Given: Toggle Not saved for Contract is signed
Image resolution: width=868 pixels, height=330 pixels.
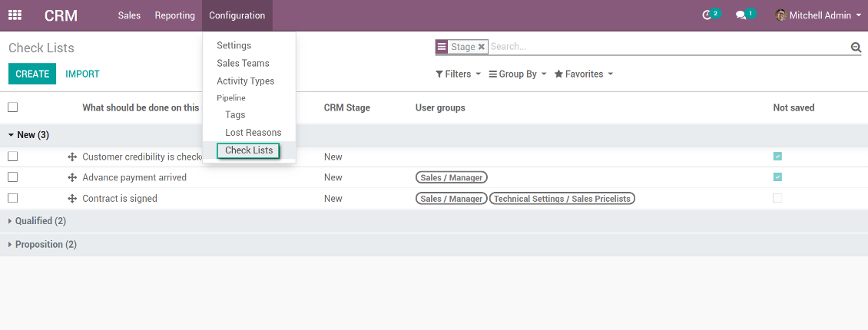Looking at the screenshot, I should 777,198.
